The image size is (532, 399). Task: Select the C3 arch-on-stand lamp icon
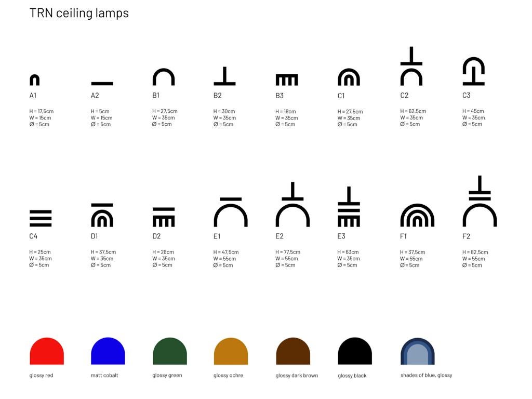coord(473,72)
